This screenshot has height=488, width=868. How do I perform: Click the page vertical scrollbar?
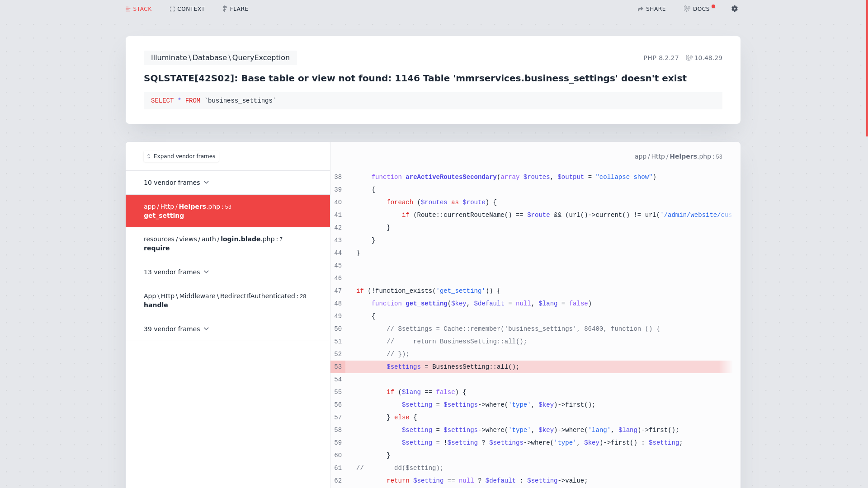pos(867,68)
